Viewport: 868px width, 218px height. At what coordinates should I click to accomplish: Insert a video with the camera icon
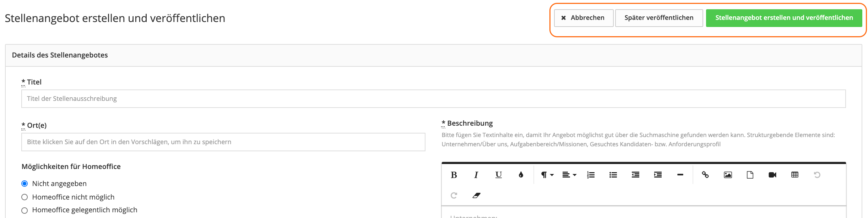(772, 175)
